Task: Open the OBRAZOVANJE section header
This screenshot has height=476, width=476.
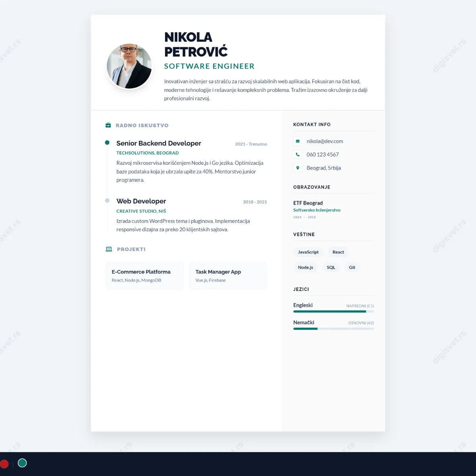Action: 312,187
